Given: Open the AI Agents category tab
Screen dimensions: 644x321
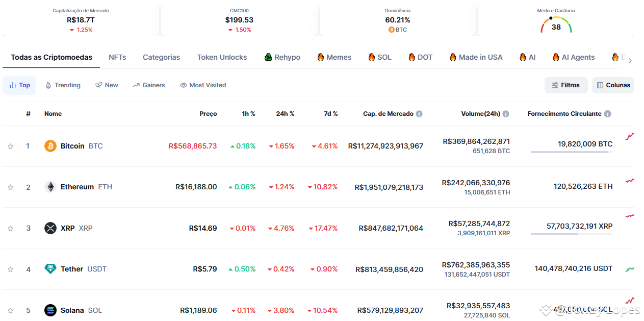Looking at the screenshot, I should (574, 57).
